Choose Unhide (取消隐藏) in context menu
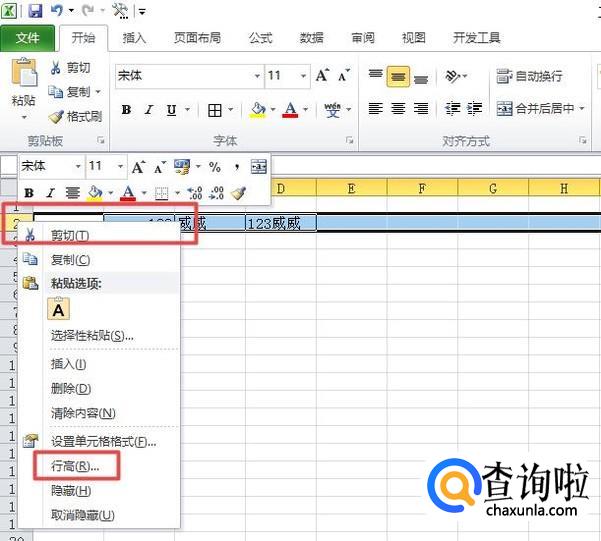Screen dimensions: 601x541 tap(99, 515)
